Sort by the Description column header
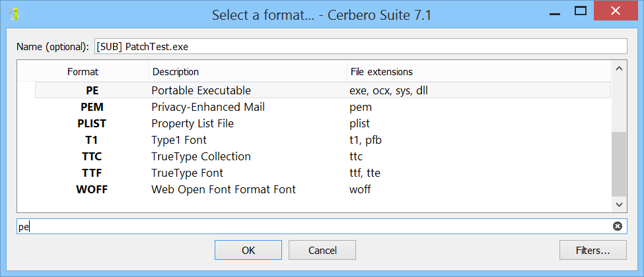This screenshot has height=277, width=644. point(248,72)
